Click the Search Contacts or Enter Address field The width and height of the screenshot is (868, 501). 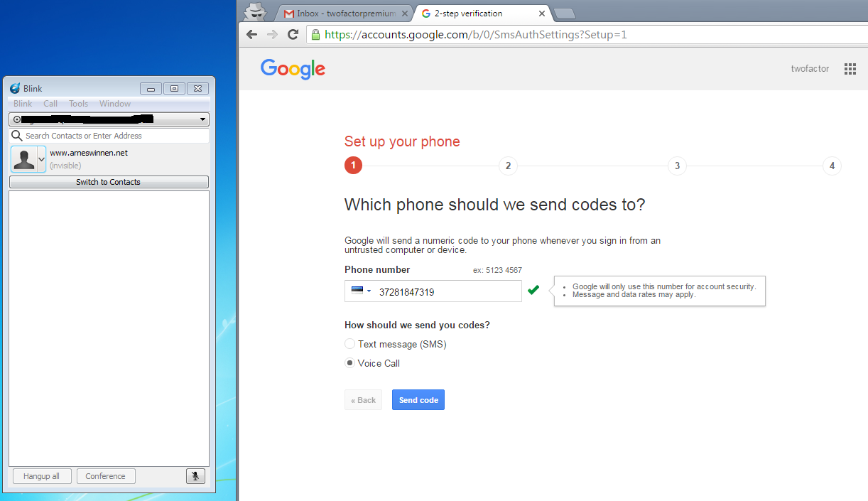(x=109, y=136)
